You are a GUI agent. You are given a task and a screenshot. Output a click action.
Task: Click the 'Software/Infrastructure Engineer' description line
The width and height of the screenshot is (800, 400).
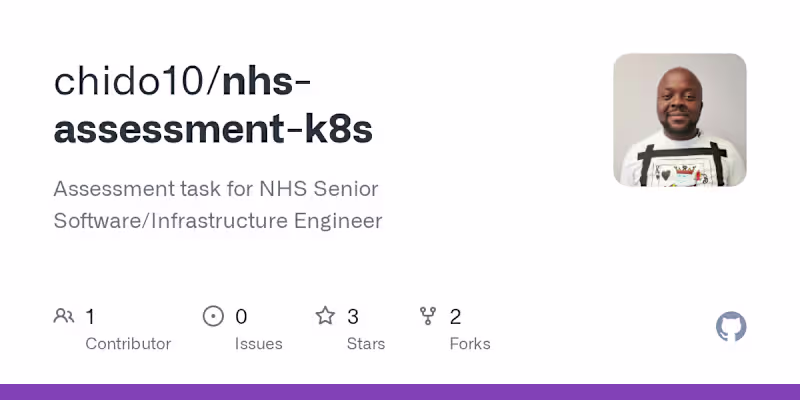pyautogui.click(x=218, y=221)
